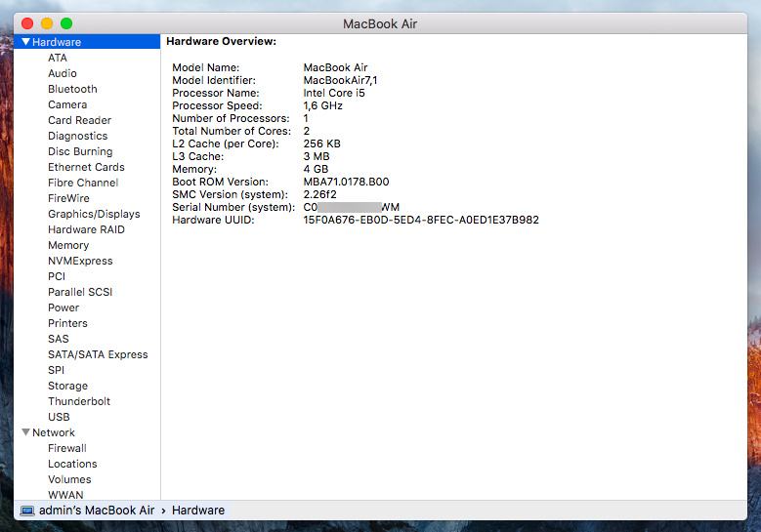Collapse the Hardware disclosure triangle

pyautogui.click(x=25, y=42)
